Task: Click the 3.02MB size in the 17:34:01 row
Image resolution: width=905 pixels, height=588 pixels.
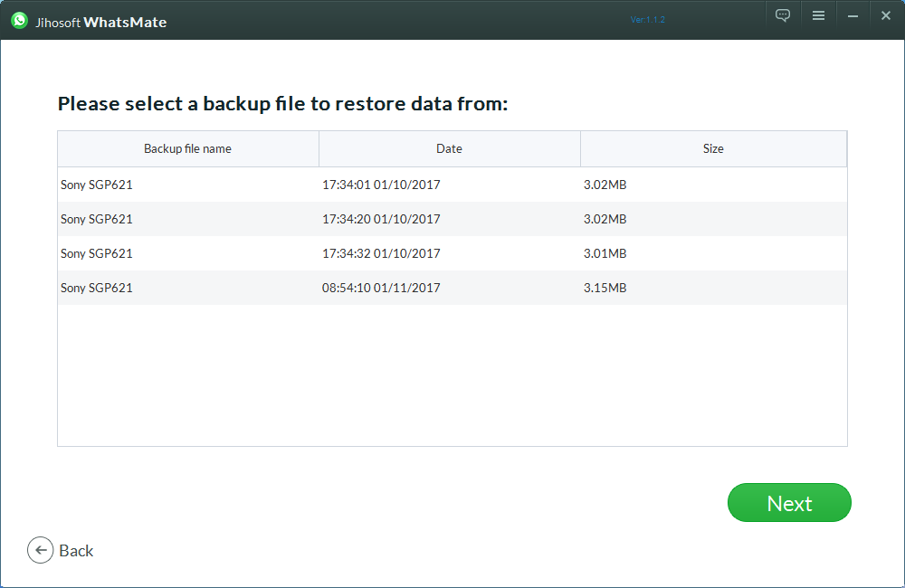Action: click(605, 185)
